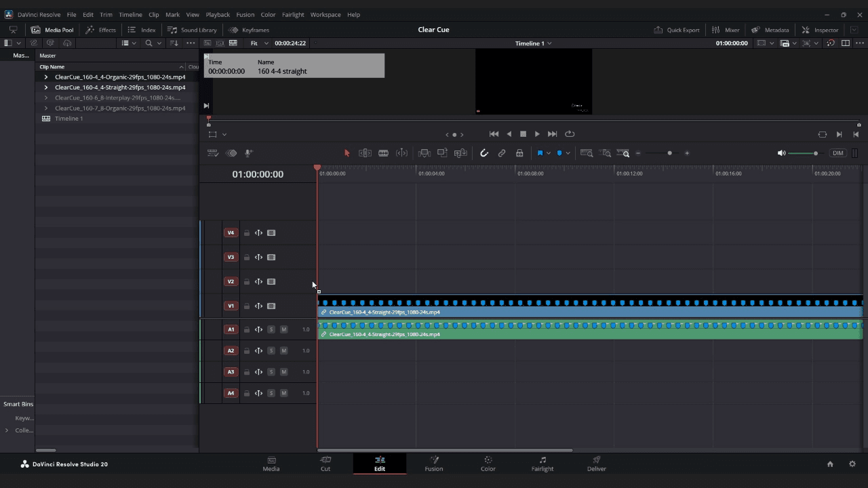Switch to Trim Edit mode
This screenshot has width=868, height=488.
365,152
